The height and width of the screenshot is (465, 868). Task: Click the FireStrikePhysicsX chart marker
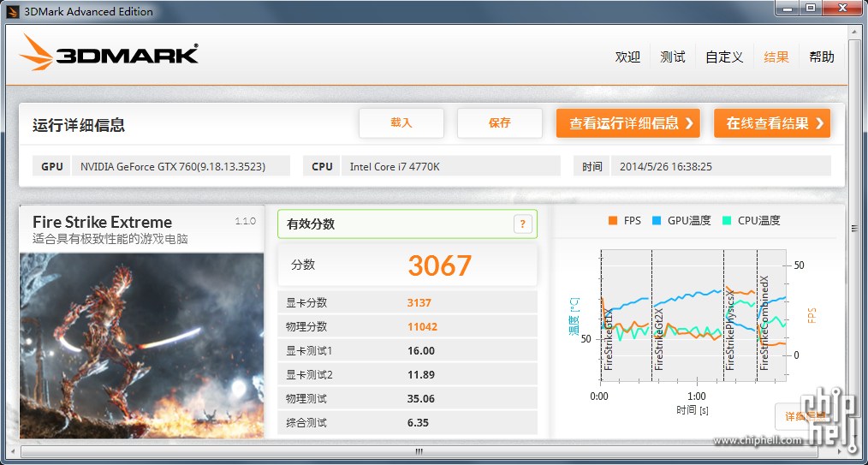(730, 329)
